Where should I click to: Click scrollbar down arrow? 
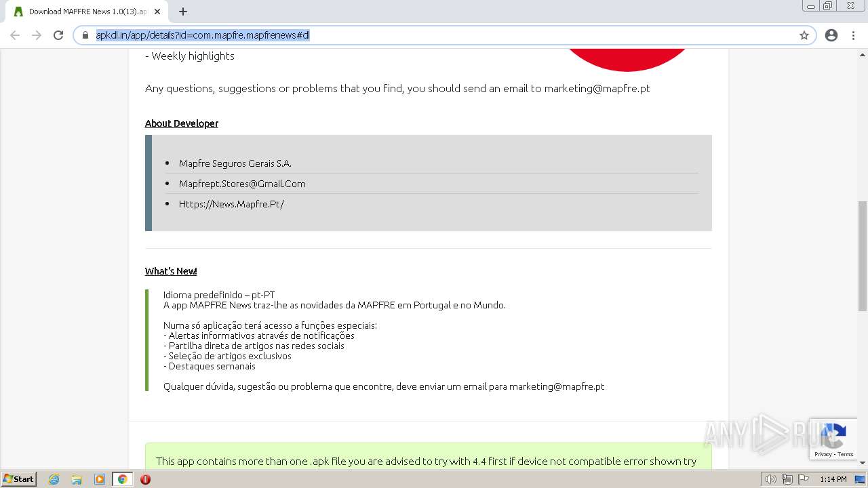tap(862, 464)
